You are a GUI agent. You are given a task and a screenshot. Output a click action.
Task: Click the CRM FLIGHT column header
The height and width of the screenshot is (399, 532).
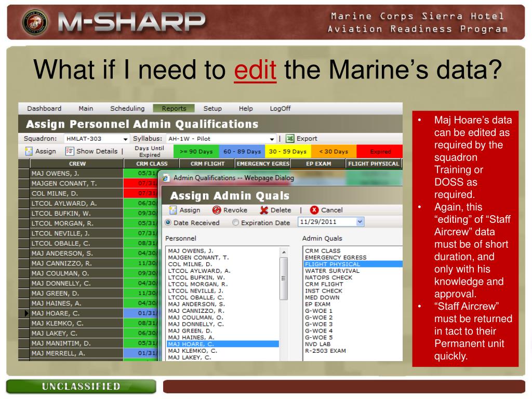point(207,164)
